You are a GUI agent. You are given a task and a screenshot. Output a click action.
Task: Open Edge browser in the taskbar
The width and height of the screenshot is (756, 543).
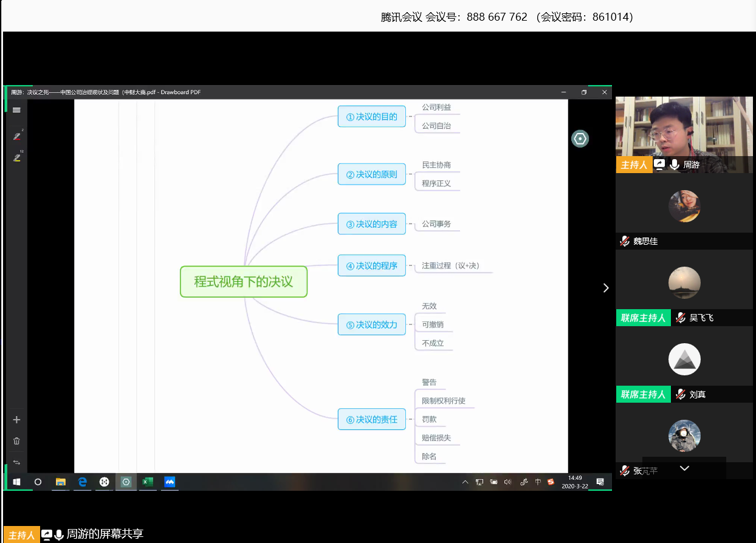pos(82,482)
